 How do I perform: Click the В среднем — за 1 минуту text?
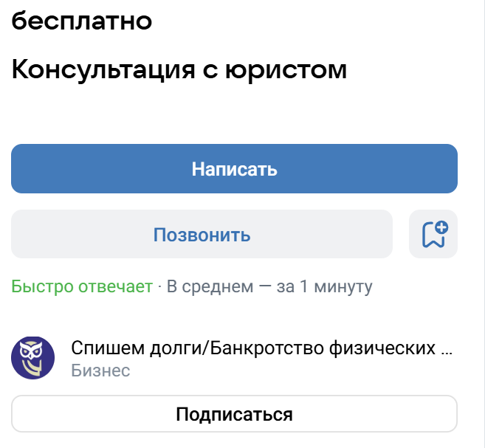[269, 286]
